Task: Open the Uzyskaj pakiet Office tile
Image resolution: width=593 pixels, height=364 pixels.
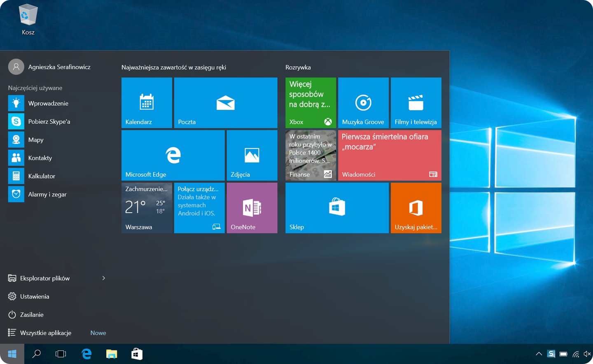Action: pyautogui.click(x=416, y=208)
